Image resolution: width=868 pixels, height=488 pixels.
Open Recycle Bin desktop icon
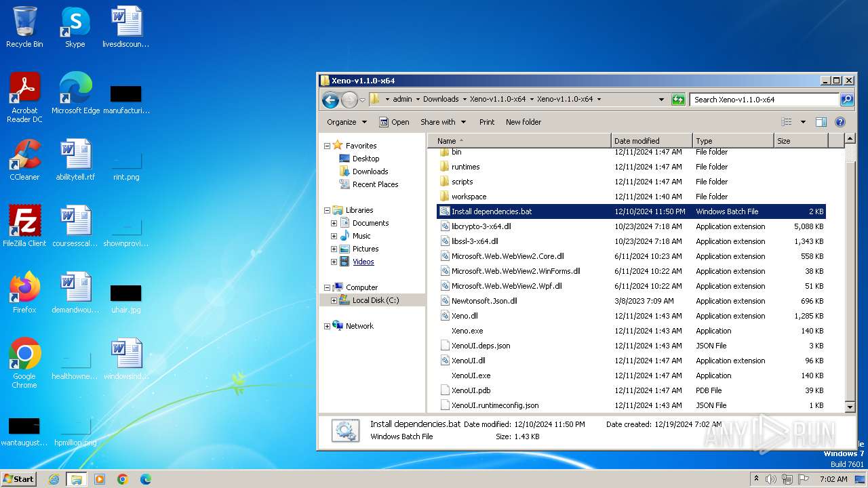pyautogui.click(x=24, y=27)
